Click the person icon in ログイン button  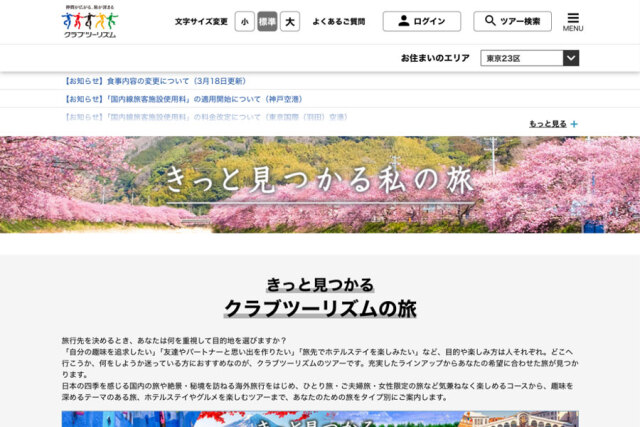[403, 21]
